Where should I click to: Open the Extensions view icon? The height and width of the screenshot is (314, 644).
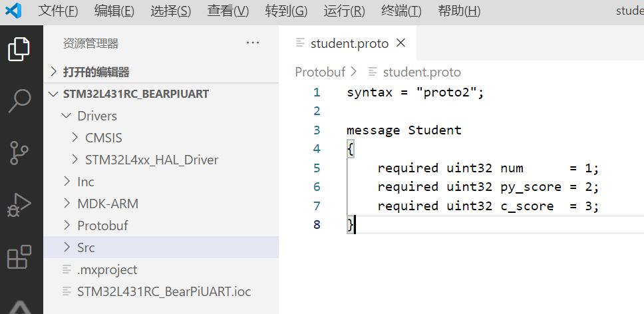[x=19, y=257]
